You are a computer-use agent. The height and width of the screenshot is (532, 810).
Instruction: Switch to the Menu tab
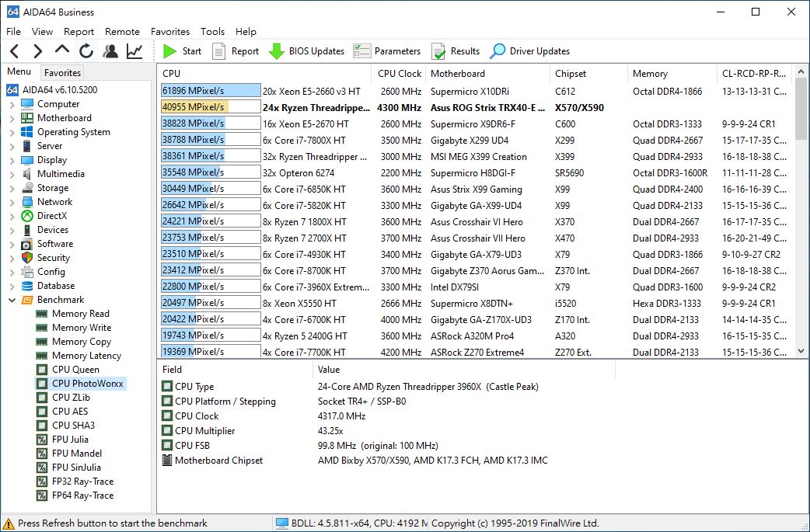(19, 71)
